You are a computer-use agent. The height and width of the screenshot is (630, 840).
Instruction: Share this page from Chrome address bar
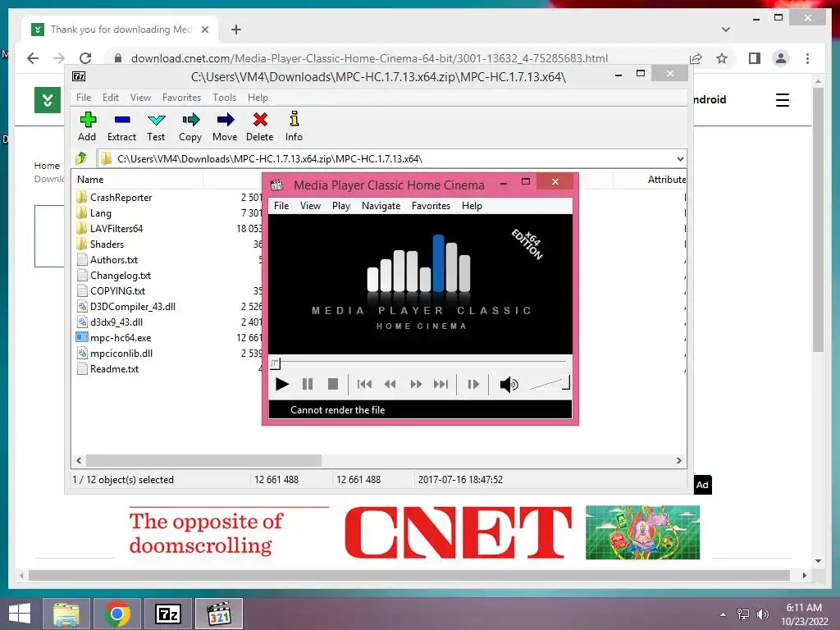(x=696, y=58)
